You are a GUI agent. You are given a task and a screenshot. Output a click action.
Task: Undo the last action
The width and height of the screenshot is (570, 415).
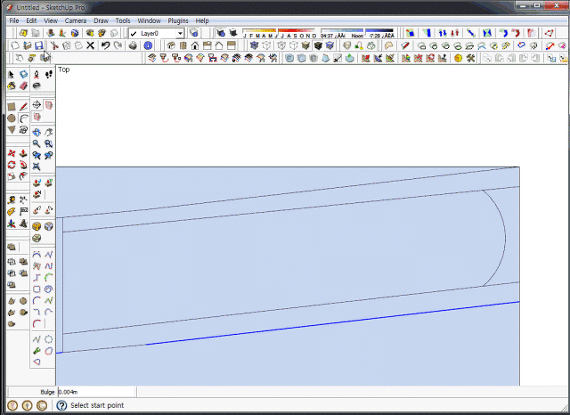click(x=105, y=45)
